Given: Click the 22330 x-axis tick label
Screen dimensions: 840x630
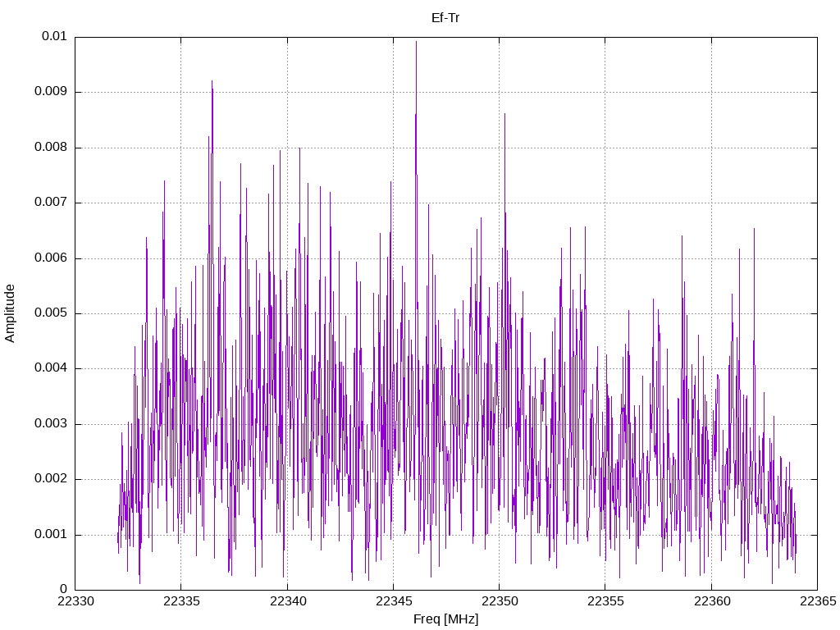Looking at the screenshot, I should click(x=75, y=601).
